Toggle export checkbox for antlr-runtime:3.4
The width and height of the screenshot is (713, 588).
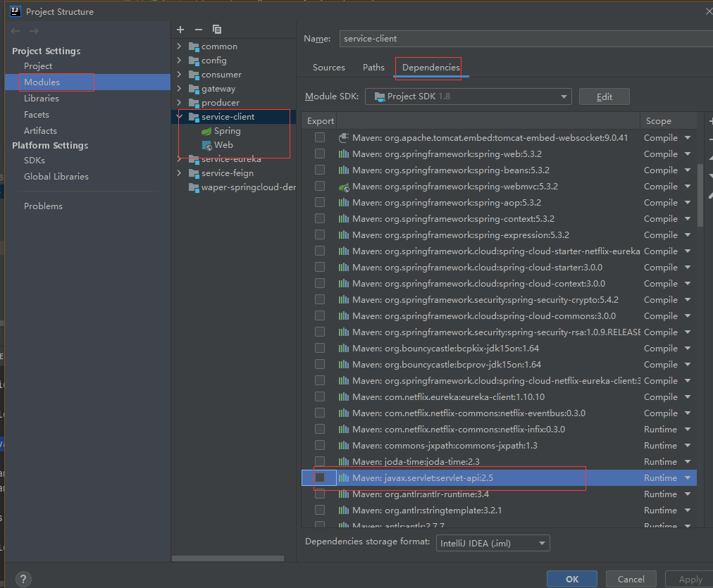[320, 494]
